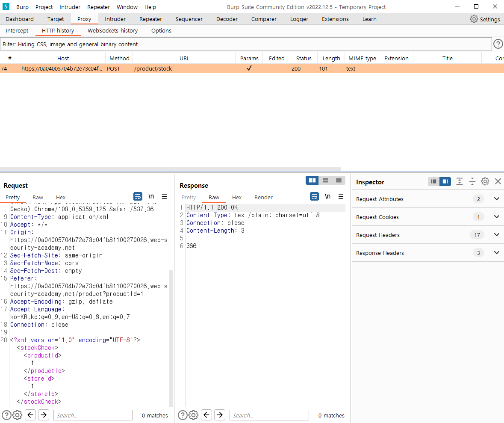
Task: Open Inspector settings gear
Action: (x=485, y=181)
